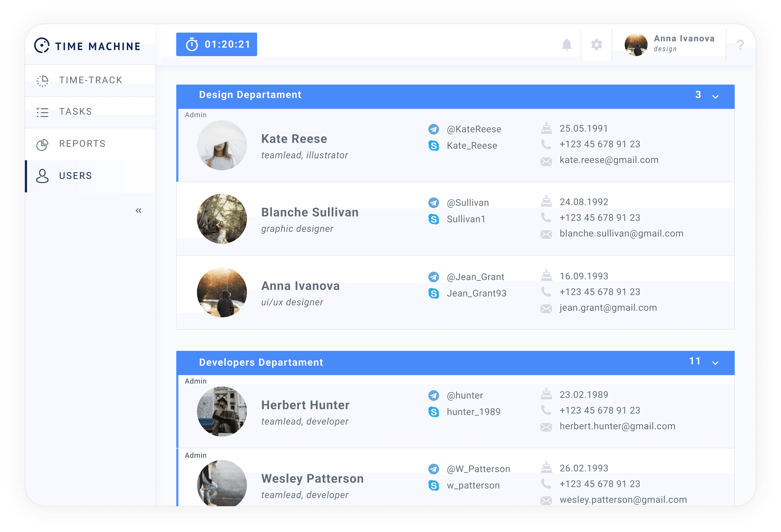Viewport: 781px width, 532px height.
Task: Collapse the sidebar with double-arrow icon
Action: coord(138,210)
